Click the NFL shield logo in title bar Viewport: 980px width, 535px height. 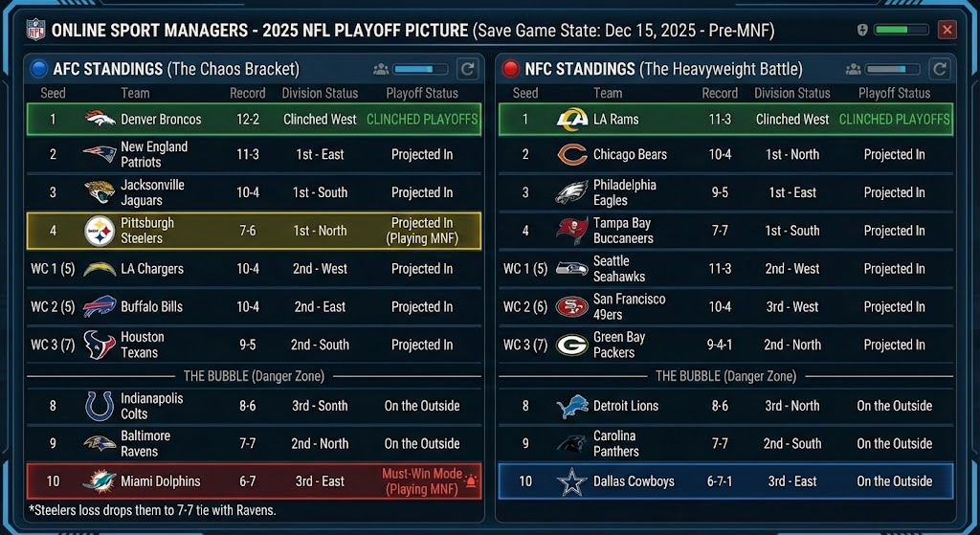pyautogui.click(x=36, y=30)
